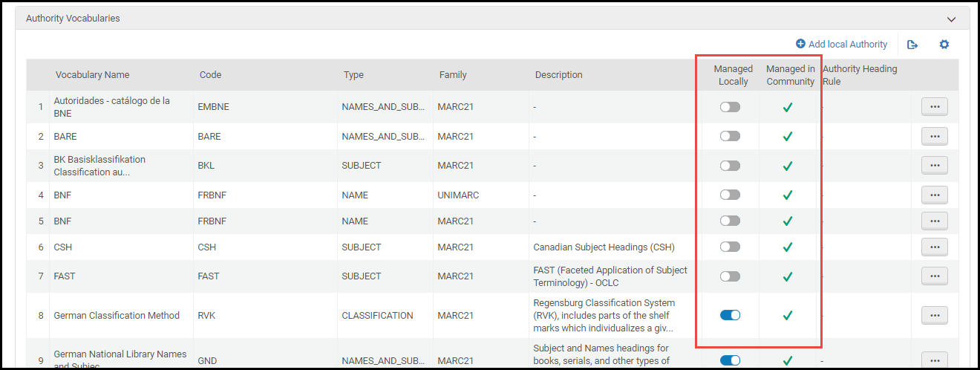
Task: Select the German National Library Names row
Action: pyautogui.click(x=120, y=359)
